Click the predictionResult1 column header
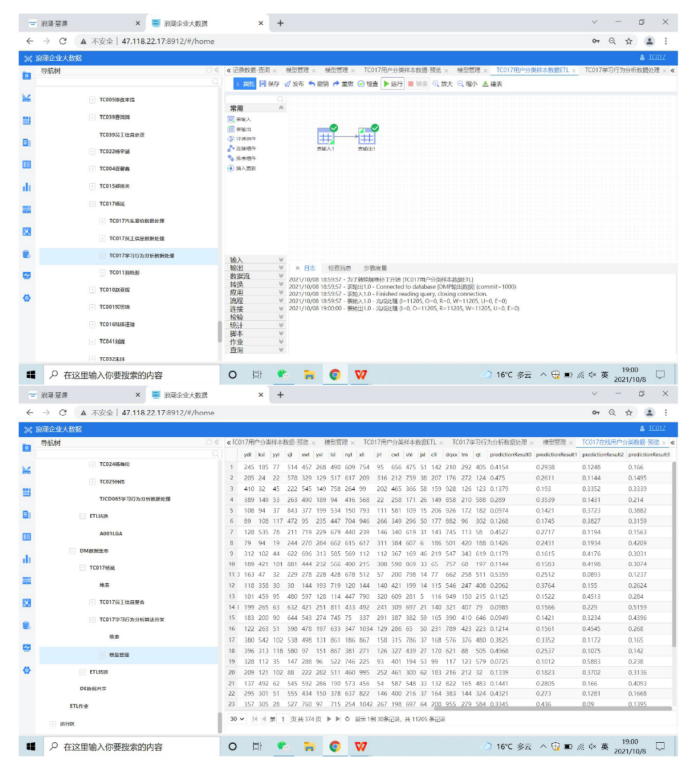The image size is (693, 764). coord(554,454)
